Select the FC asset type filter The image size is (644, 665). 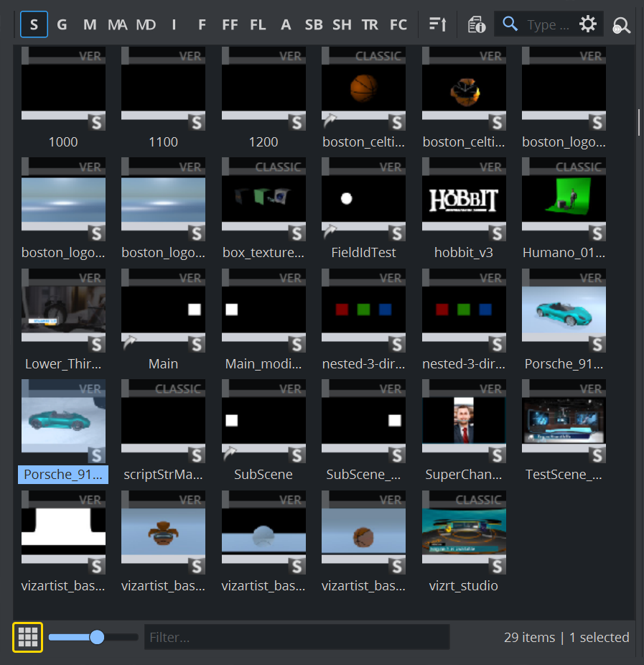398,24
